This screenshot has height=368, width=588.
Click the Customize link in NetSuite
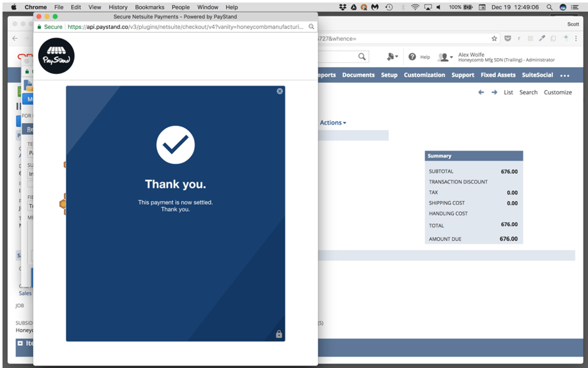pyautogui.click(x=557, y=92)
